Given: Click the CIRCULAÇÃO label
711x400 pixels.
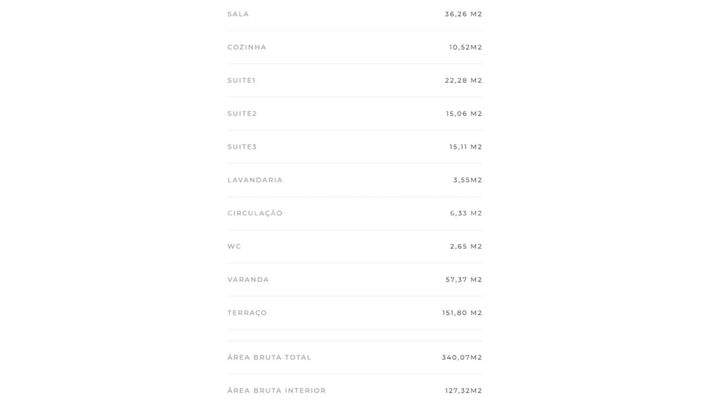Looking at the screenshot, I should pyautogui.click(x=255, y=213).
